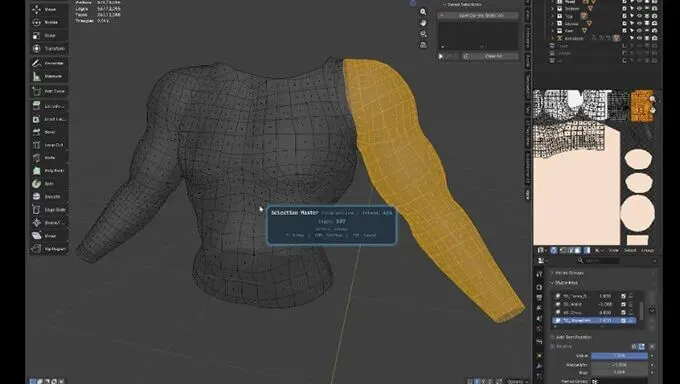
Task: Open shape key specials dropdown arrow
Action: pos(652,311)
